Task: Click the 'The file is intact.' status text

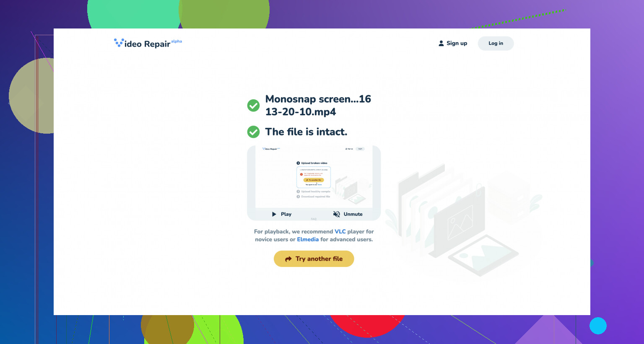Action: (306, 132)
